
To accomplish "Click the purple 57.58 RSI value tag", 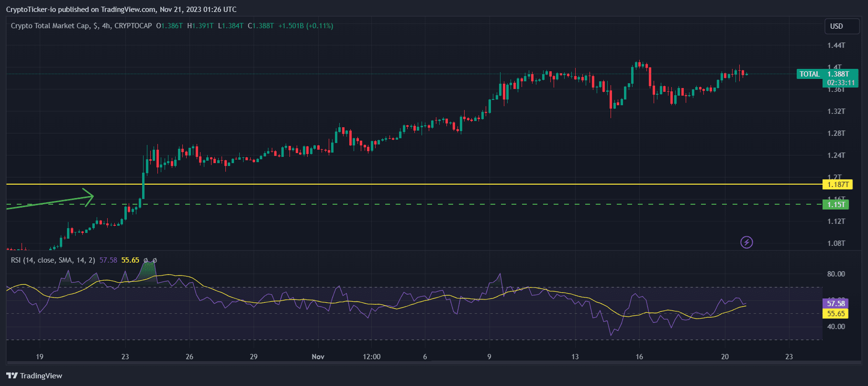I will click(x=835, y=304).
